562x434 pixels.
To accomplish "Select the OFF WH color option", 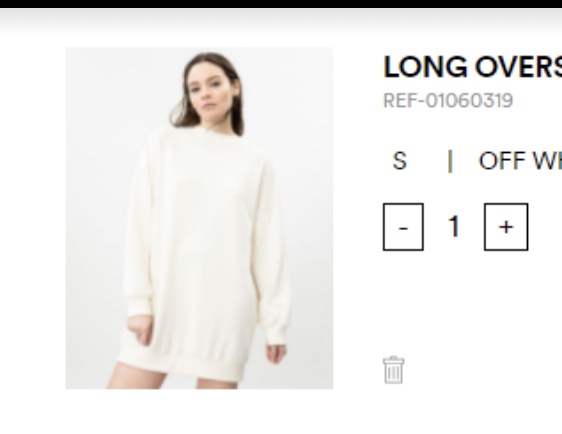I will 520,161.
